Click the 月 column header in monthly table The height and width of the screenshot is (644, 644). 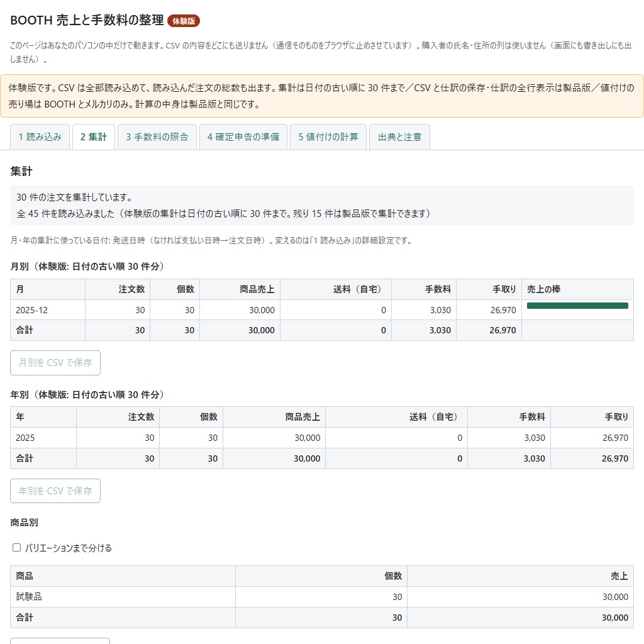pyautogui.click(x=48, y=289)
